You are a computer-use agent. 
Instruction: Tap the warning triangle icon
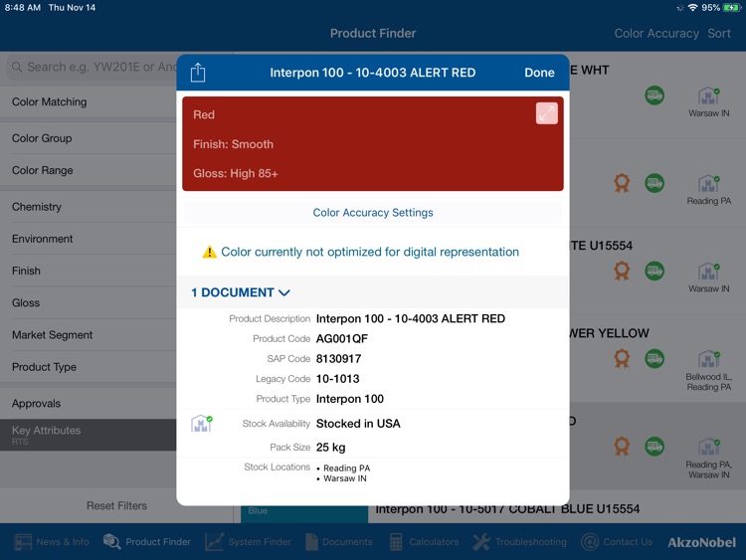pyautogui.click(x=209, y=252)
